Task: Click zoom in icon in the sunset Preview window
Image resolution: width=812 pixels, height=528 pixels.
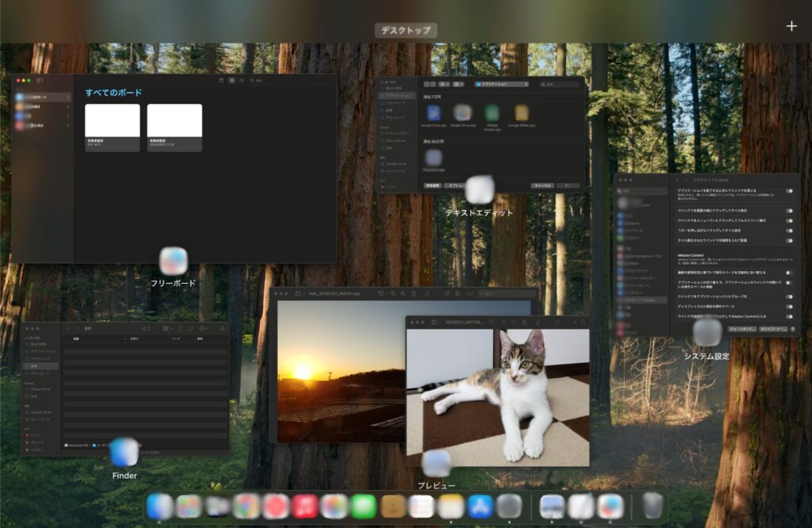Action: (x=403, y=293)
